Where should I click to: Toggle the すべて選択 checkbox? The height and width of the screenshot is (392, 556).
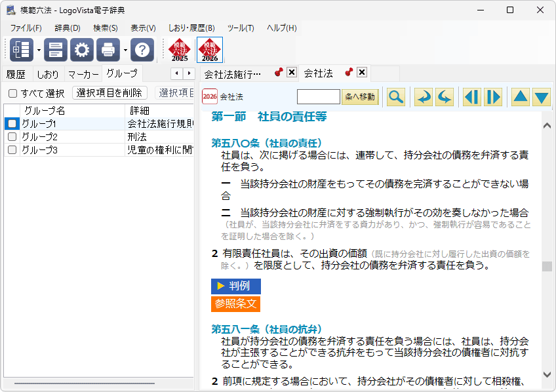tap(12, 93)
